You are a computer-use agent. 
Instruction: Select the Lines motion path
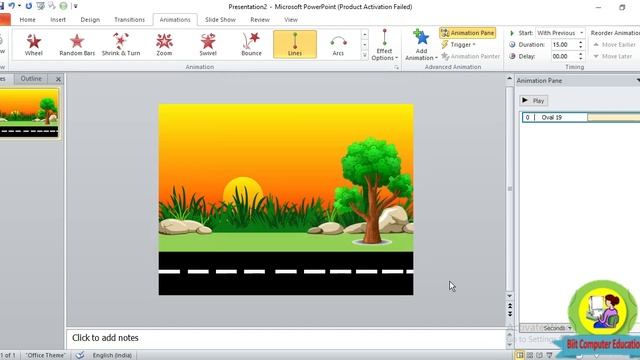(295, 44)
